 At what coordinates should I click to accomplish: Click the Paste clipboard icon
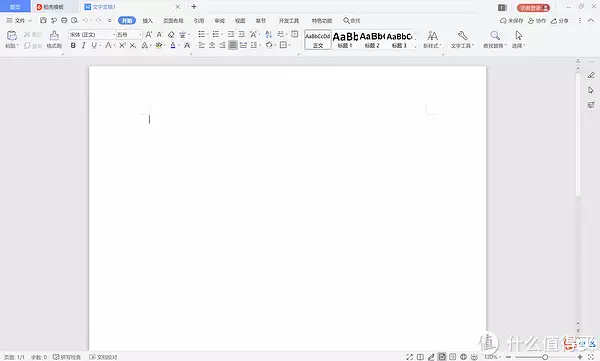coord(12,36)
